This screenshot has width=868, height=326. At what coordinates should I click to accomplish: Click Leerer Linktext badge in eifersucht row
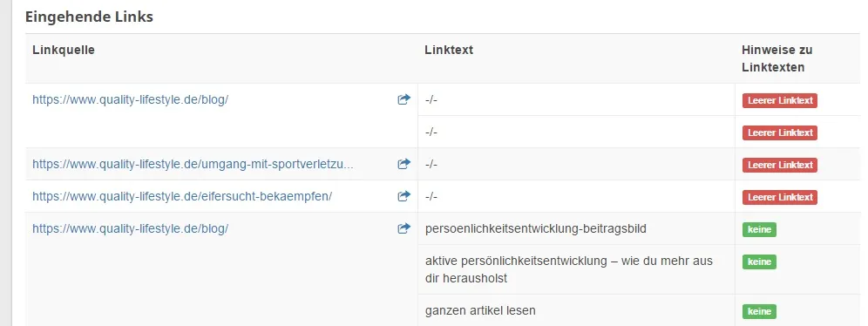[779, 197]
